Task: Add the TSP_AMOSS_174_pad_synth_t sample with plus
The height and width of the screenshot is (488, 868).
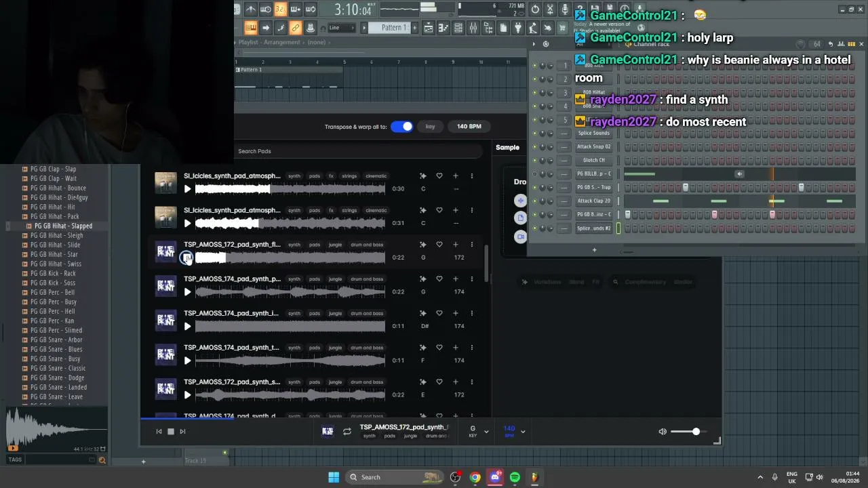Action: (456, 348)
